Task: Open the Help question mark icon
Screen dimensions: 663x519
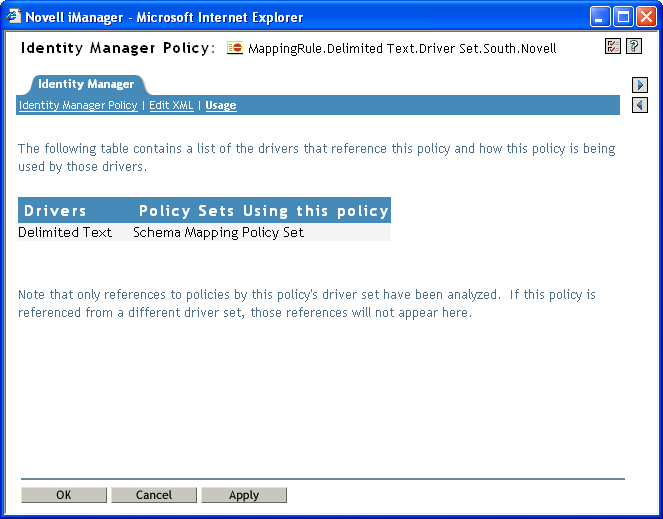Action: (x=634, y=46)
